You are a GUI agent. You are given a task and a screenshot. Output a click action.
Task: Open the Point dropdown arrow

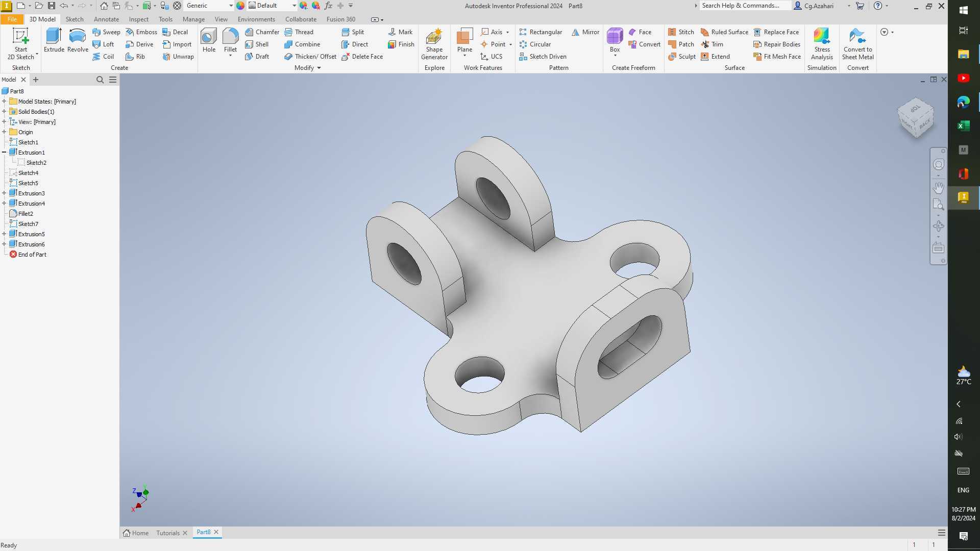(510, 44)
